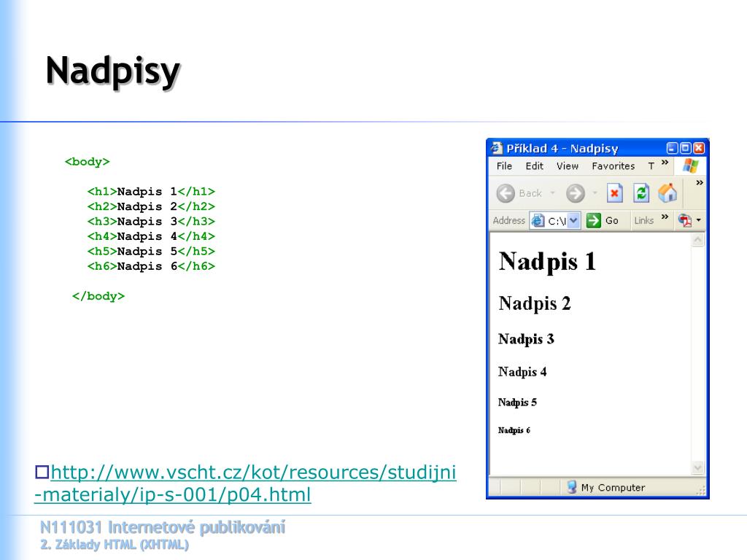Click the h4 Nadpis 4 code line
This screenshot has width=747, height=560.
coord(151,236)
